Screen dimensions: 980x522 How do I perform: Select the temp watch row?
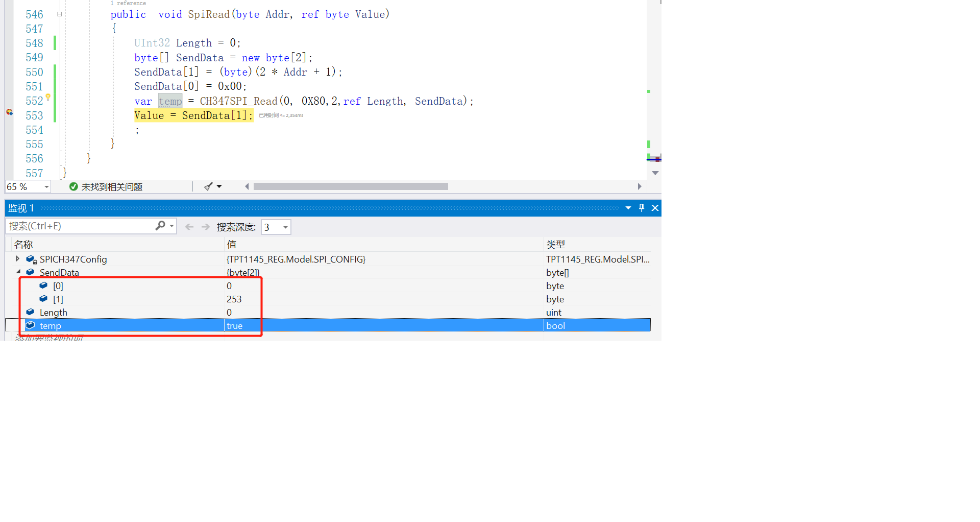tap(328, 325)
